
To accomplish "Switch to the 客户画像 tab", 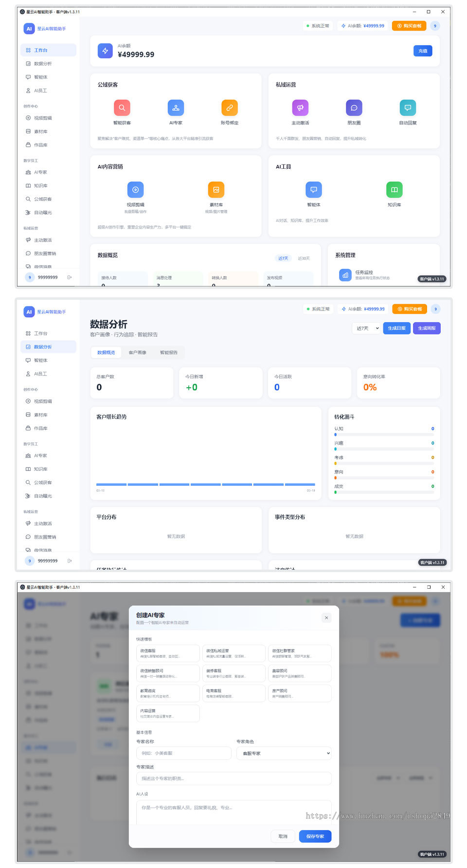I will pos(137,352).
